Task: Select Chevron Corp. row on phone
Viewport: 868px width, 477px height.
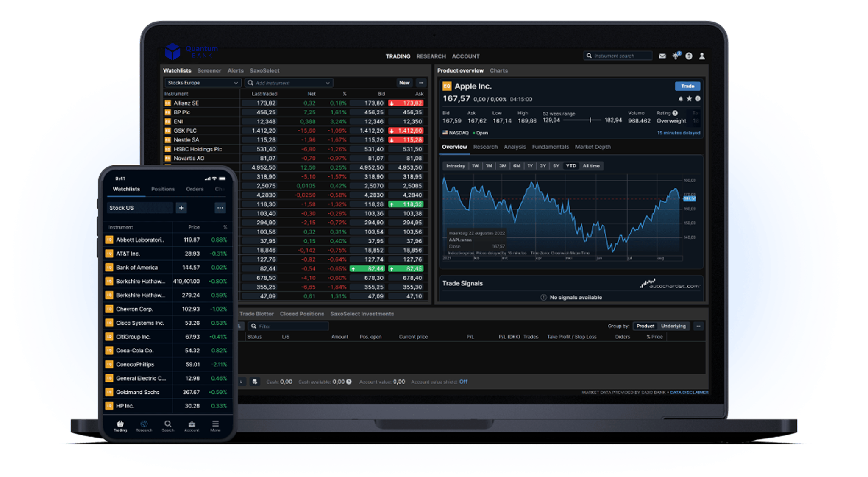Action: coord(167,309)
